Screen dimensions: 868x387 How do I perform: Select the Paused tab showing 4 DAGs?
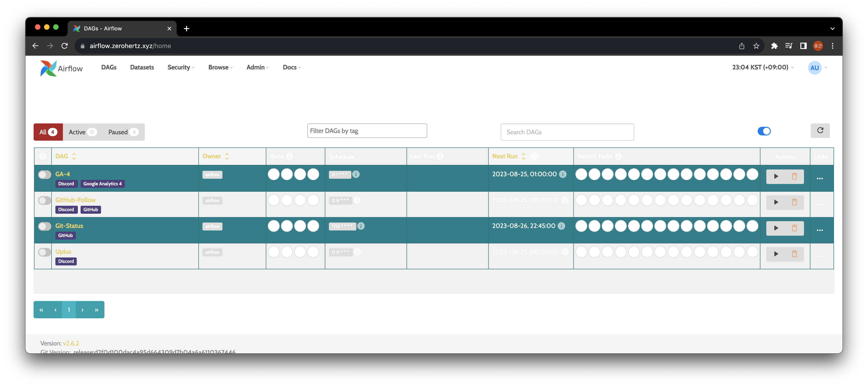(x=123, y=132)
